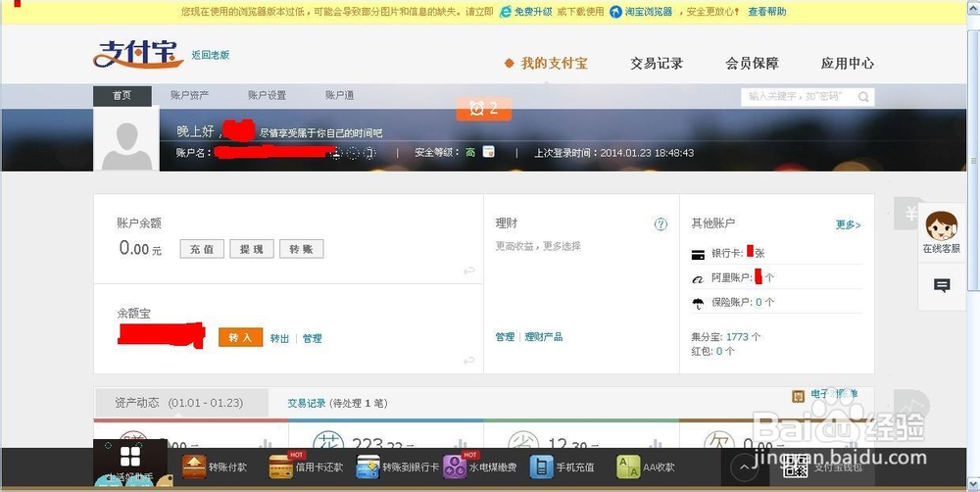The image size is (980, 492).
Task: Click the bar chart icon beside 223.22
Action: [x=462, y=443]
